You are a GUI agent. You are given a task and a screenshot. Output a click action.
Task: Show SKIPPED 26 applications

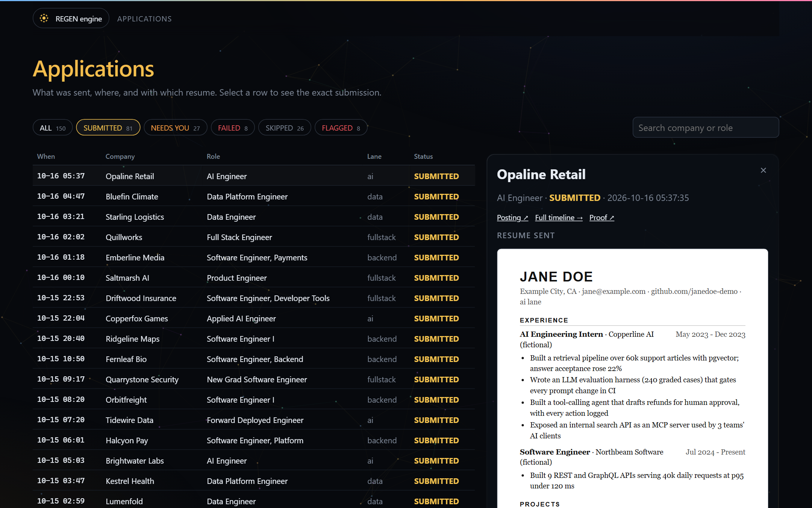tap(285, 128)
